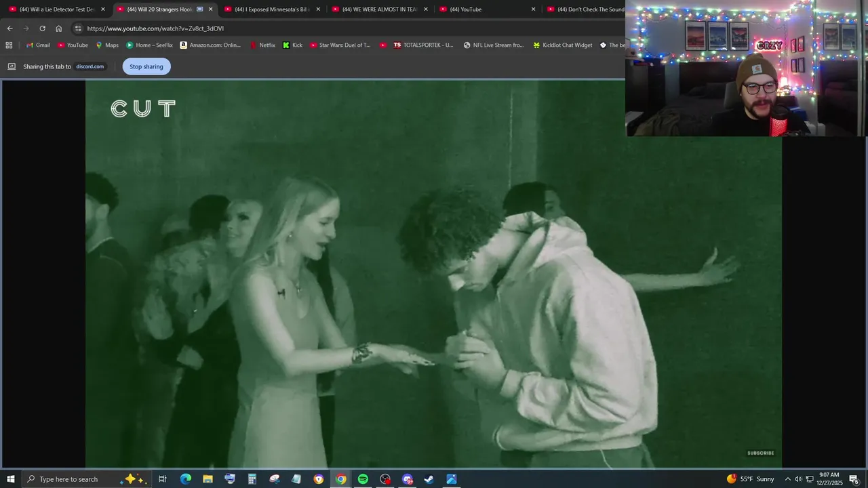Open 'NFL Live Stream fro...' bookmark
868x488 pixels.
[494, 45]
